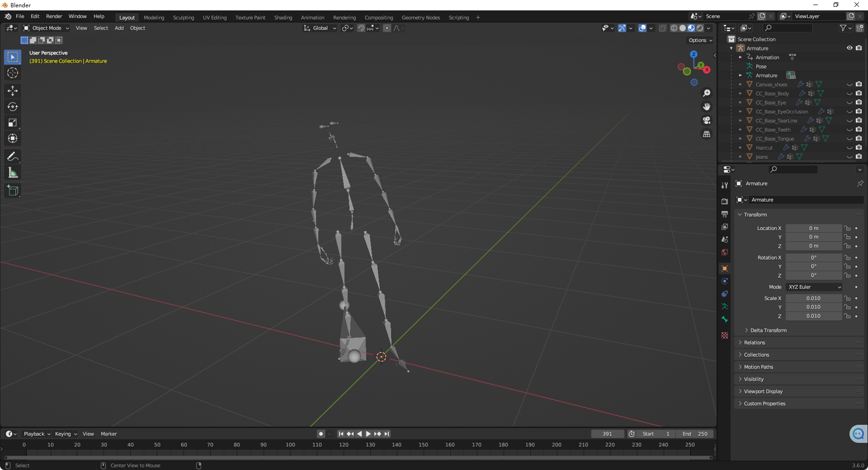Viewport: 868px width, 470px height.
Task: Click the viewport zoom magnifier icon
Action: coord(707,93)
